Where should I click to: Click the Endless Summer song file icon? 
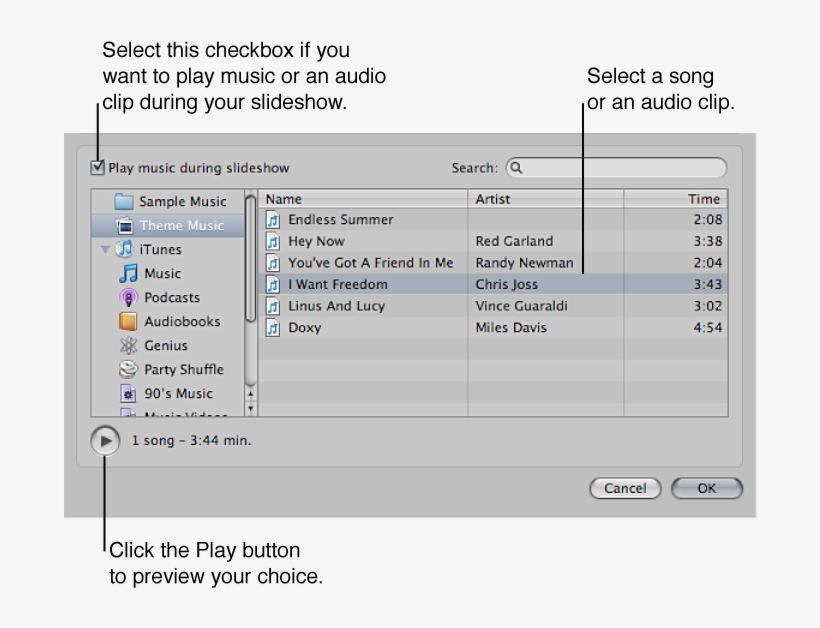click(273, 220)
